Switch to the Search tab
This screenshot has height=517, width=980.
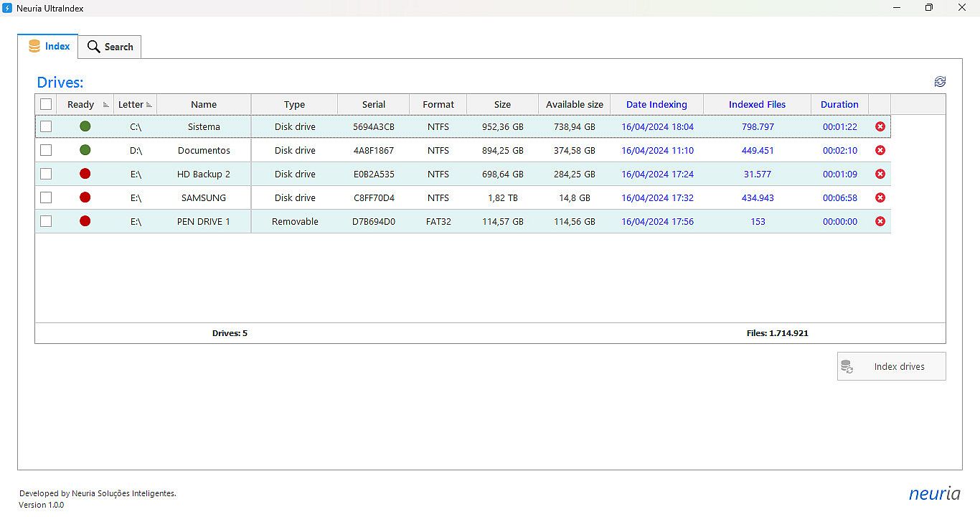[110, 47]
